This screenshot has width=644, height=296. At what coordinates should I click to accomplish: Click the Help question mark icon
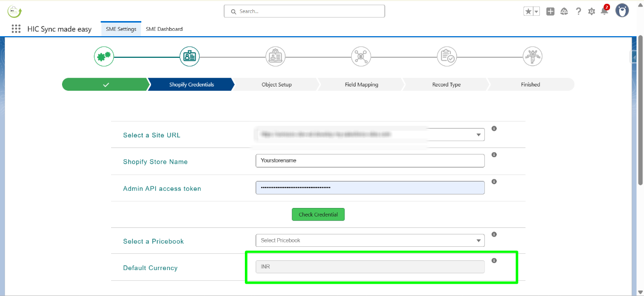click(x=578, y=11)
